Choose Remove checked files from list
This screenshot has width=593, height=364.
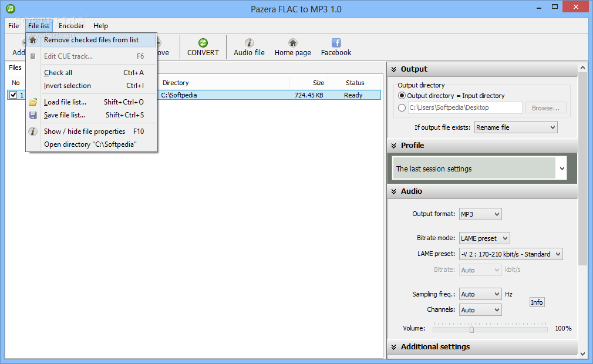coord(91,40)
